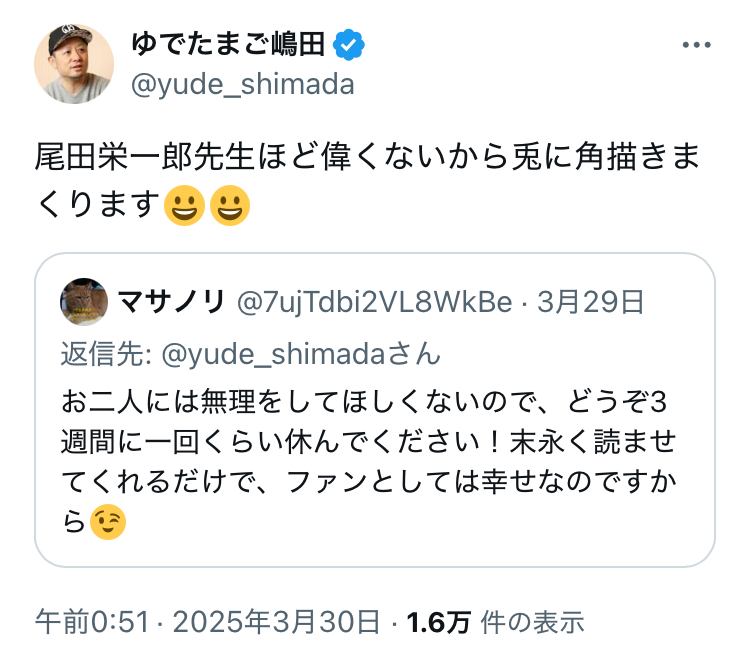Image resolution: width=750 pixels, height=667 pixels.
Task: Click the display name ゆでたまご嶋田
Action: point(229,44)
